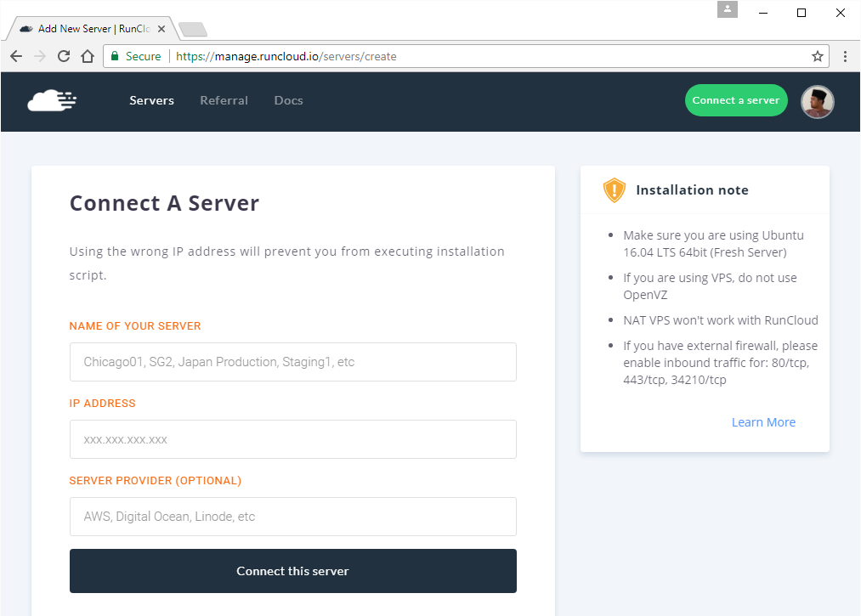Click the Connect this server button
861x616 pixels.
click(292, 571)
